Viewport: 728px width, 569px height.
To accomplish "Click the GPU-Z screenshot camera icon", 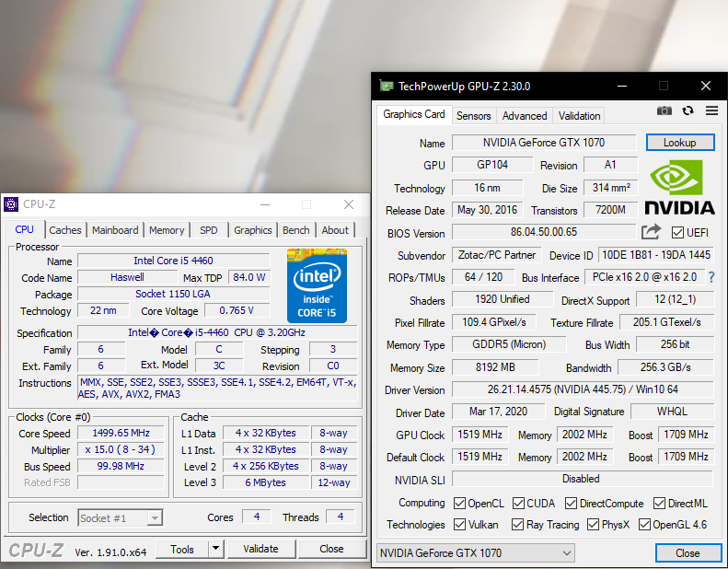I will (x=664, y=110).
